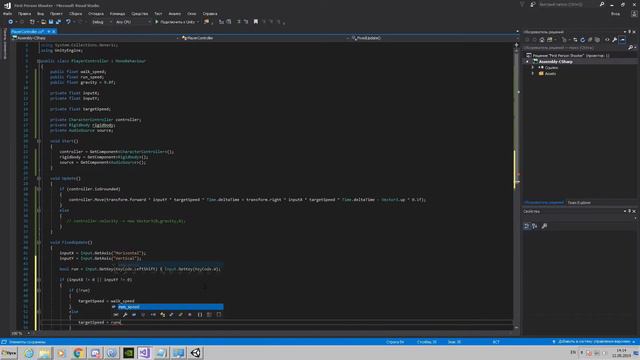
Task: Open the Edit (Правка) menu
Action: 24,14
